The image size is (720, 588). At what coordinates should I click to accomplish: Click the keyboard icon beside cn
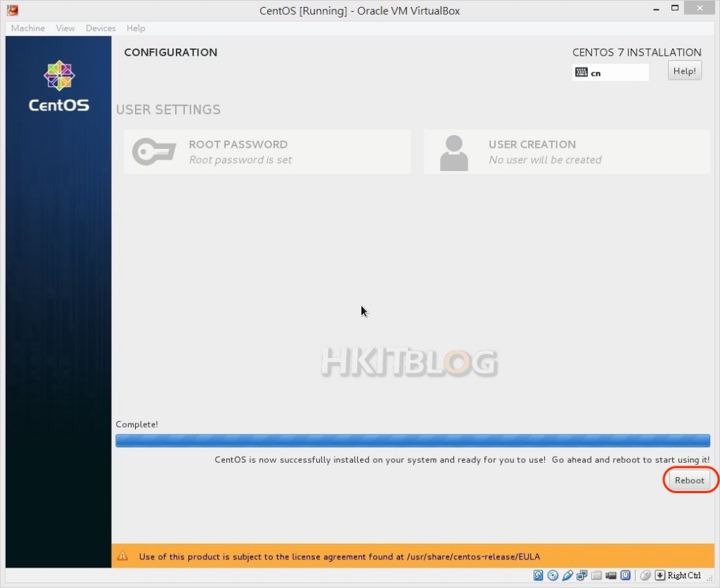click(581, 72)
